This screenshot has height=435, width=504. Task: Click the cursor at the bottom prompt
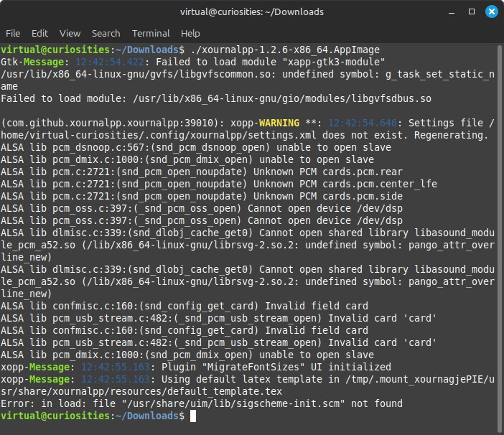coord(193,416)
